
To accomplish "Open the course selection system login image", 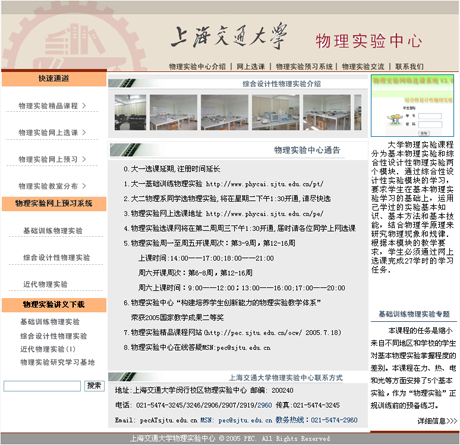I will [412, 105].
